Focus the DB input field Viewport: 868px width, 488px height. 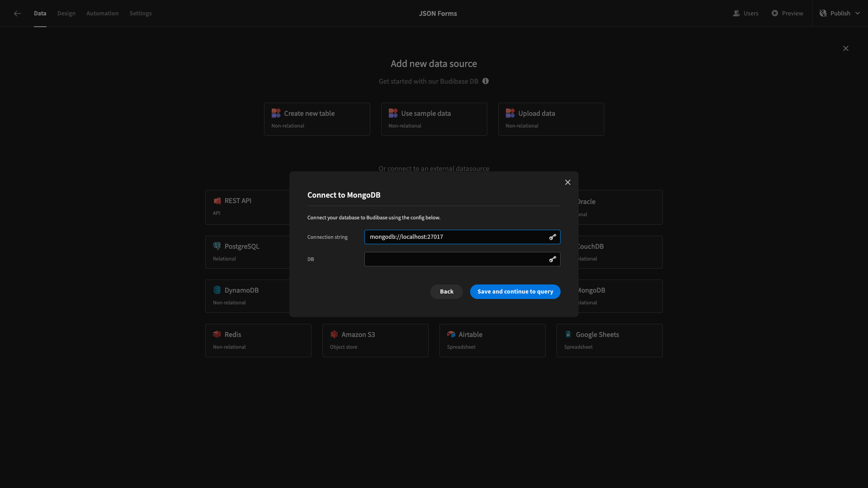point(462,259)
